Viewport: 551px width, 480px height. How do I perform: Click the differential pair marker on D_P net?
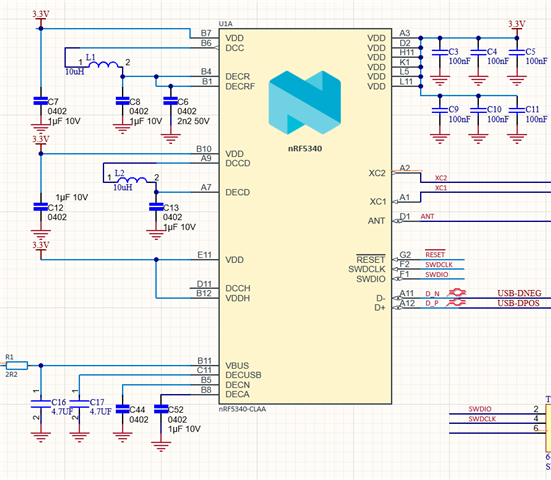pos(456,302)
